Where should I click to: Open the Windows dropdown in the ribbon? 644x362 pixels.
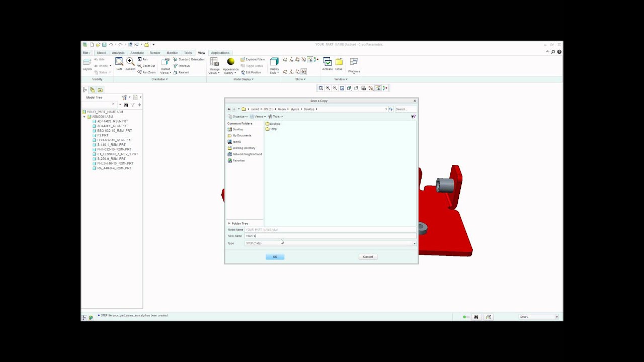tap(354, 66)
